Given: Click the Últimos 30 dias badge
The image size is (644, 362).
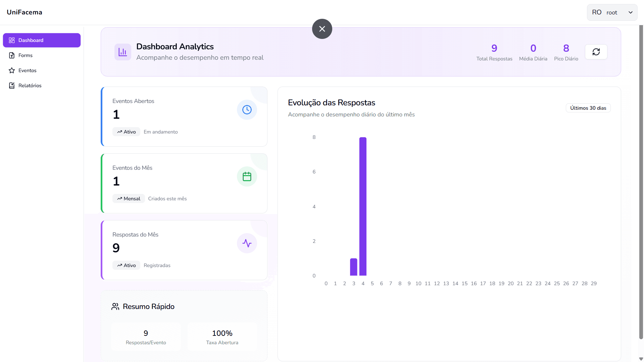Looking at the screenshot, I should tap(588, 108).
